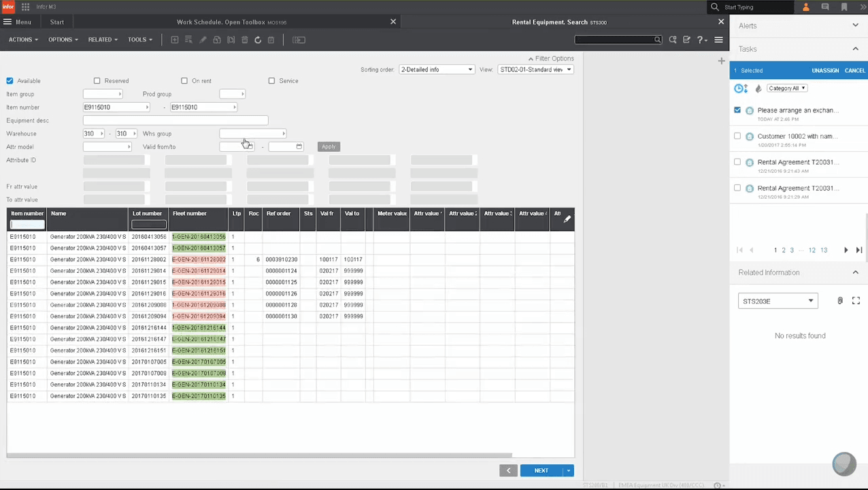Open the Valid to date picker calendar icon
Screen dimensions: 868x490
point(299,146)
